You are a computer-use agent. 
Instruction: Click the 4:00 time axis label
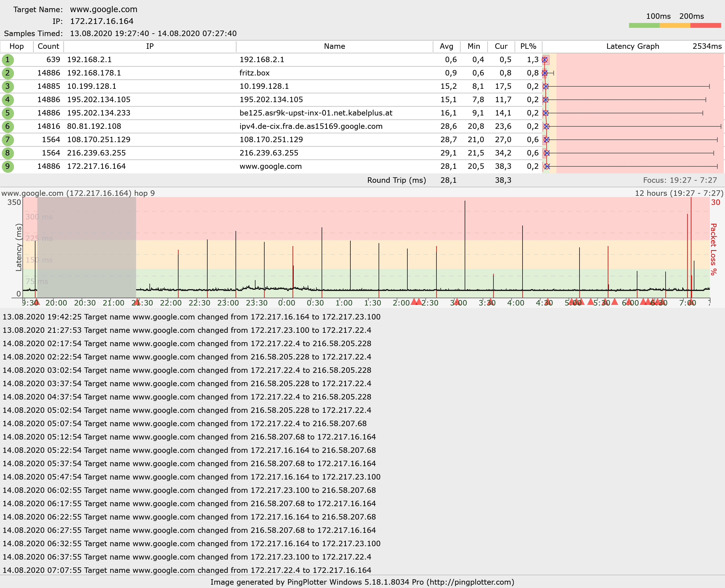coord(516,303)
